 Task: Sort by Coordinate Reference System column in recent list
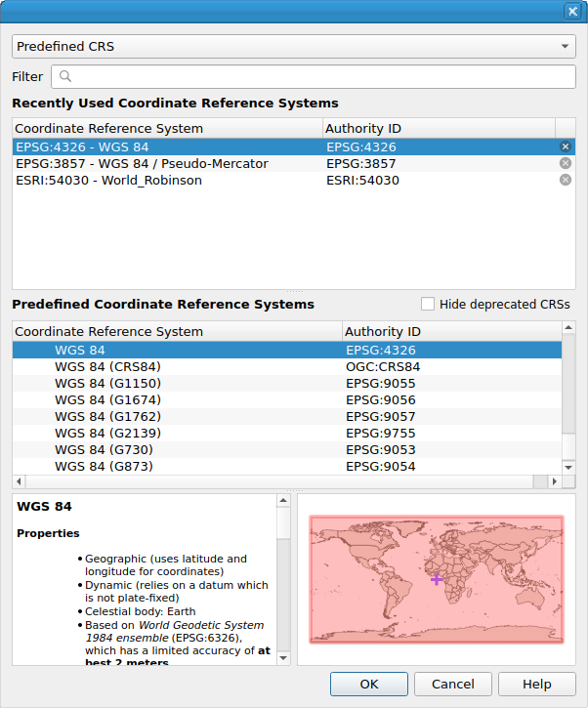click(166, 128)
